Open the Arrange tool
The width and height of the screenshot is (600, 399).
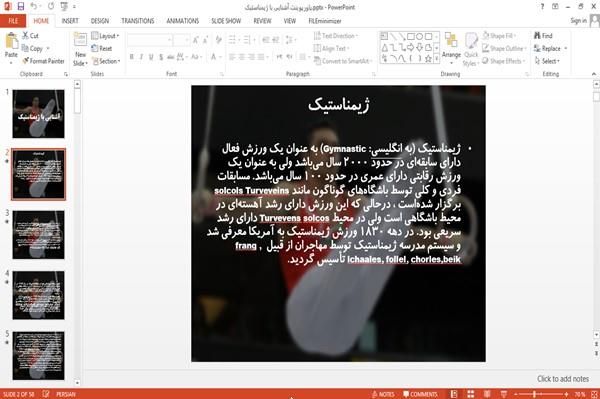click(451, 49)
